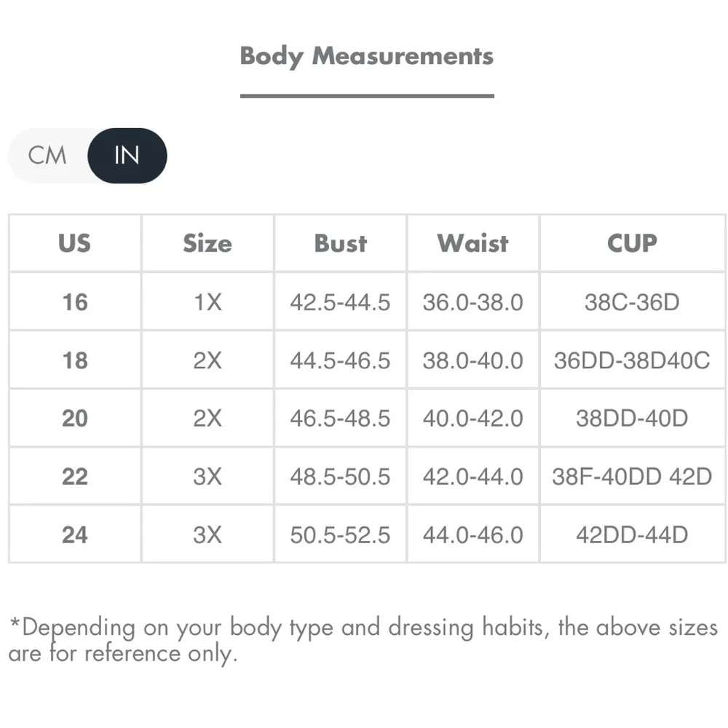
Task: Click bust value 50.5-52.5
Action: pyautogui.click(x=340, y=534)
